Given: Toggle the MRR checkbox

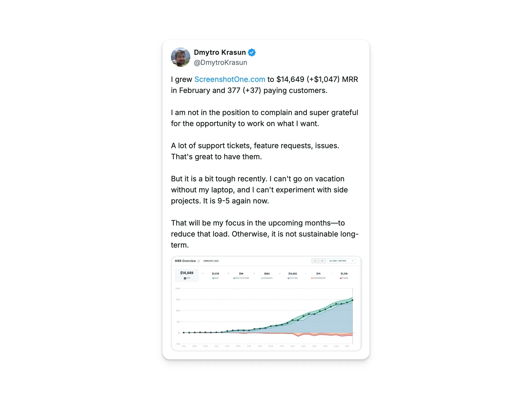Looking at the screenshot, I should [x=185, y=278].
